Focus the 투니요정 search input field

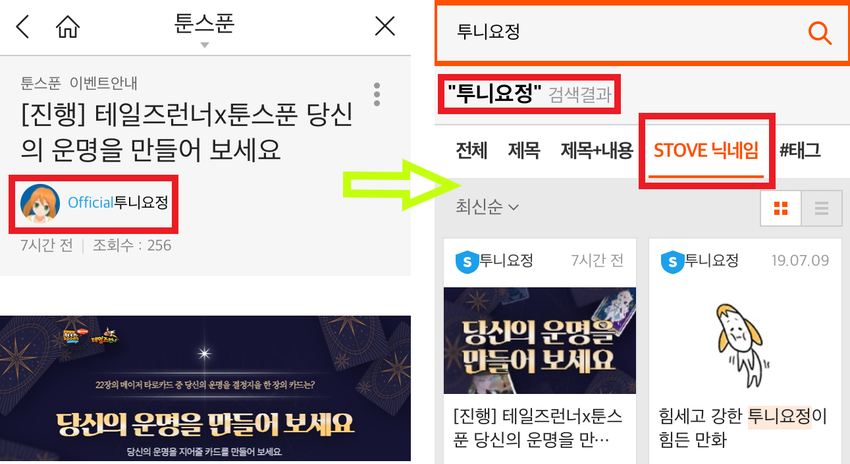click(x=623, y=33)
